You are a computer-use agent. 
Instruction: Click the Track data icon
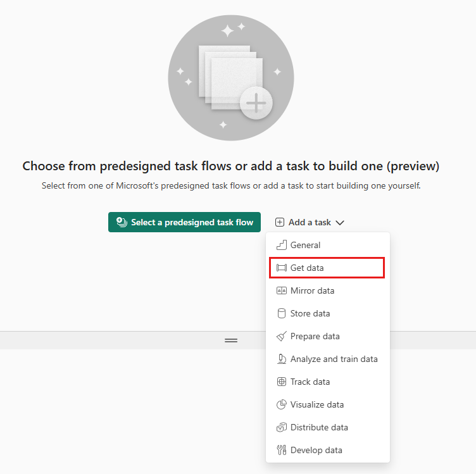[x=282, y=382]
